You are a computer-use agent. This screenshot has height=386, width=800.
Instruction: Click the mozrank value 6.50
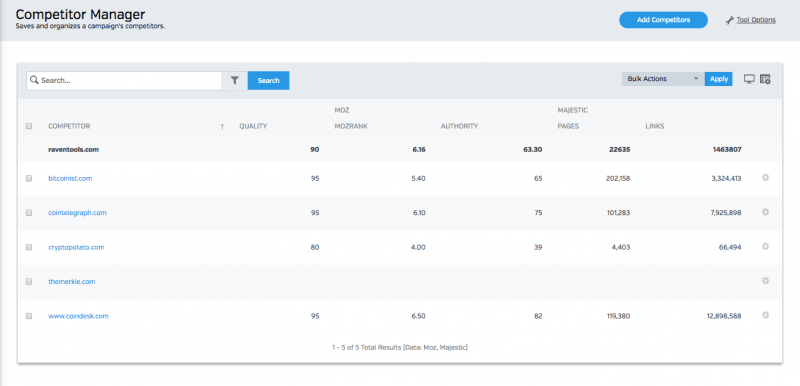(x=418, y=316)
